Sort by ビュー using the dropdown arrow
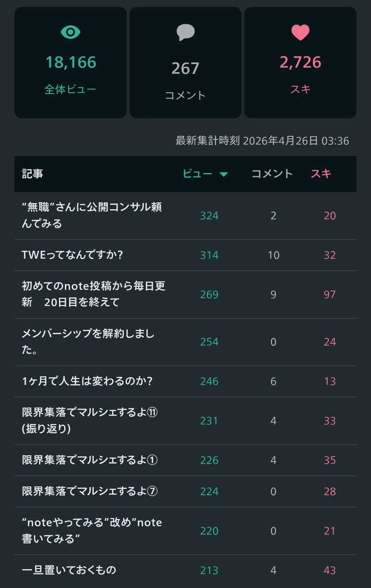 point(224,174)
